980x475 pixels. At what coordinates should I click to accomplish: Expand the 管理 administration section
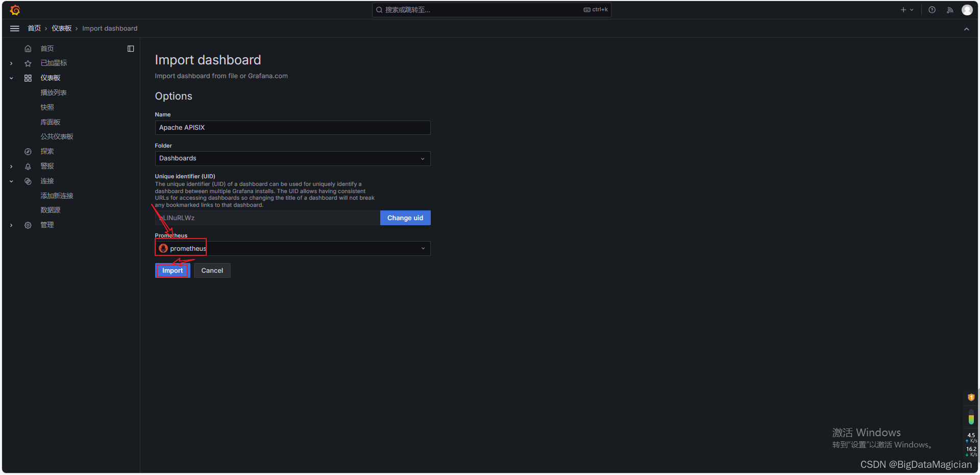tap(11, 225)
